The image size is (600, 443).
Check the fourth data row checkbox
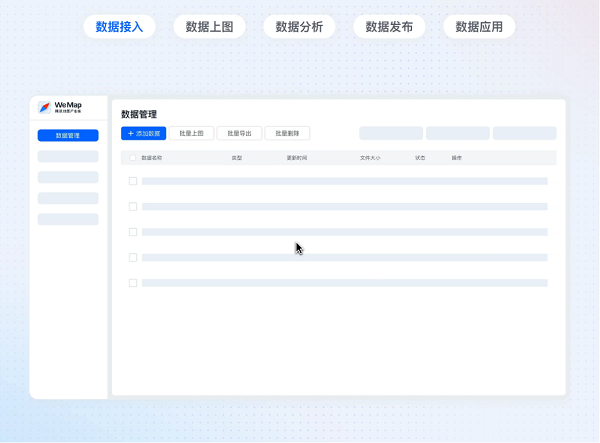point(133,257)
